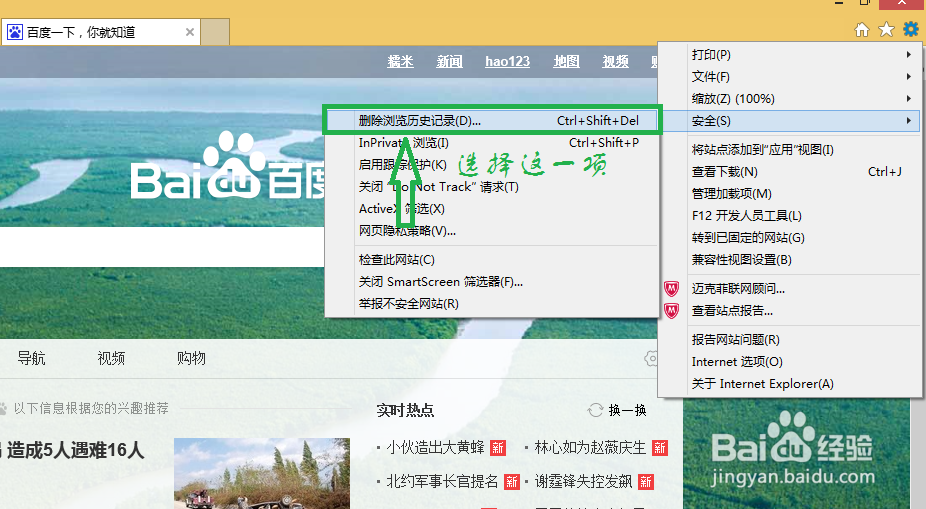
Task: Open the 新闻 link in Baidu header
Action: (449, 61)
